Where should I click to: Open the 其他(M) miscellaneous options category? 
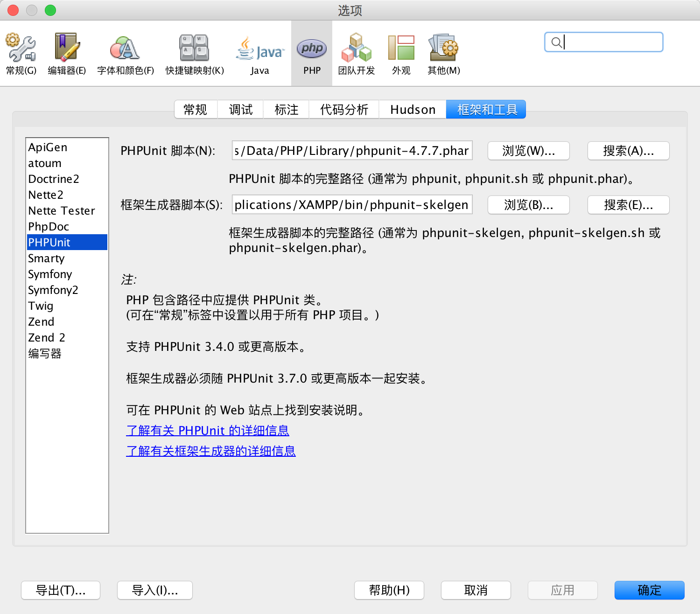tap(444, 54)
